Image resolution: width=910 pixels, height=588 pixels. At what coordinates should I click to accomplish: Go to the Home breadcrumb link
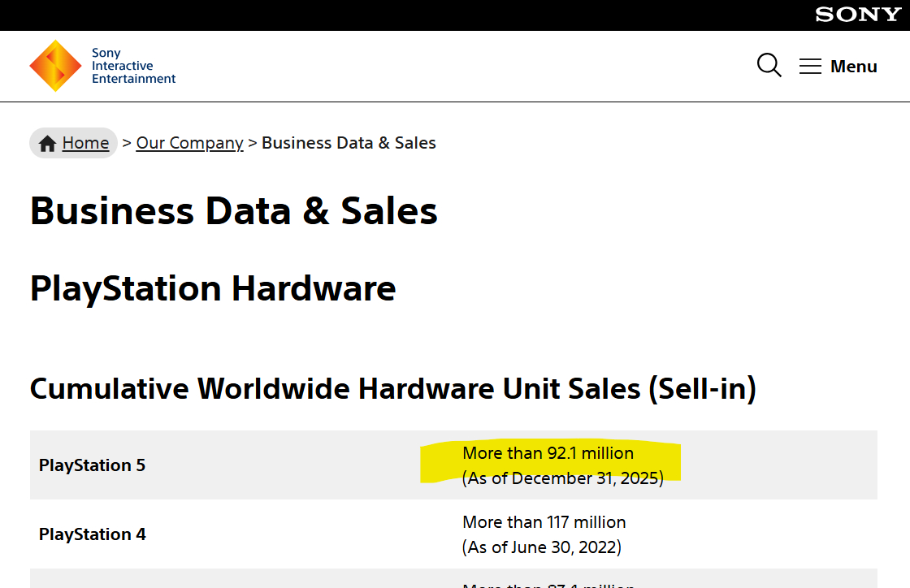click(85, 143)
